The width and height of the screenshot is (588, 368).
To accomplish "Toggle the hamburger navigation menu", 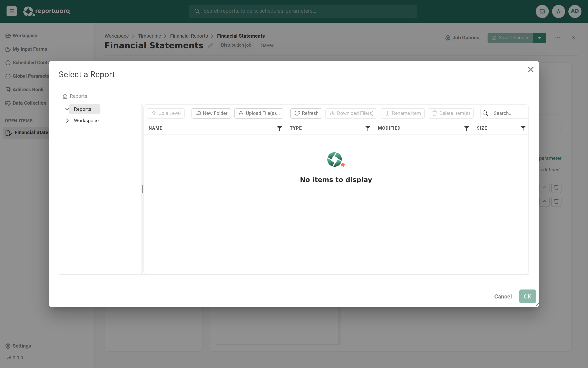I will click(x=11, y=11).
